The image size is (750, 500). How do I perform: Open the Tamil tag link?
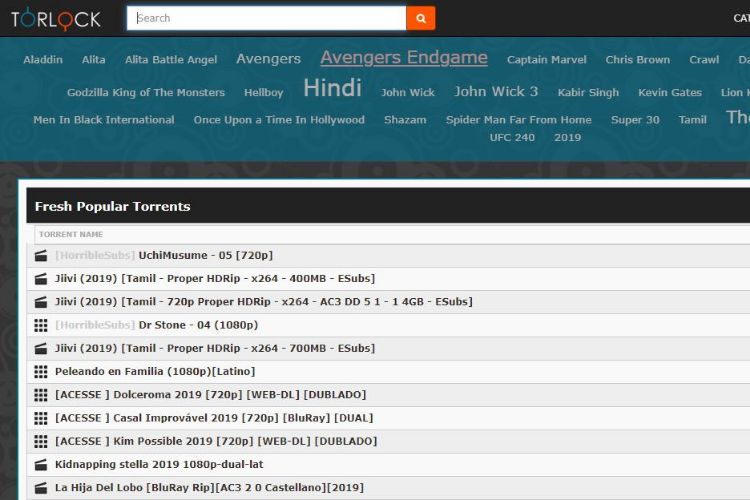(693, 120)
